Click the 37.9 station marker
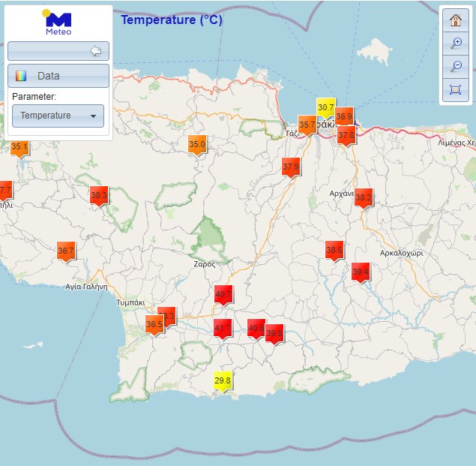476x466 pixels. click(x=291, y=167)
